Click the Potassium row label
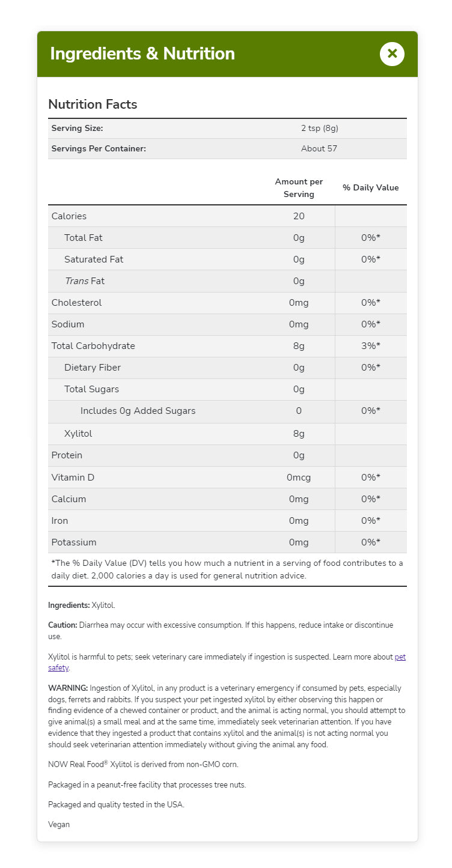 point(74,542)
